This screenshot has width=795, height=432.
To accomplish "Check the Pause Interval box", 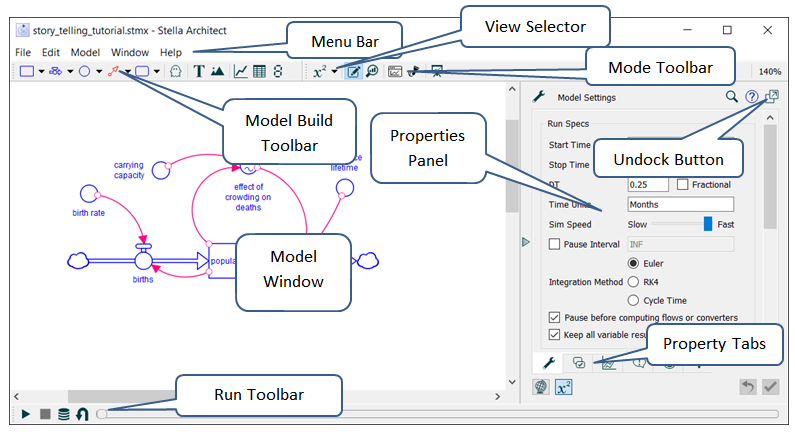I will [555, 243].
